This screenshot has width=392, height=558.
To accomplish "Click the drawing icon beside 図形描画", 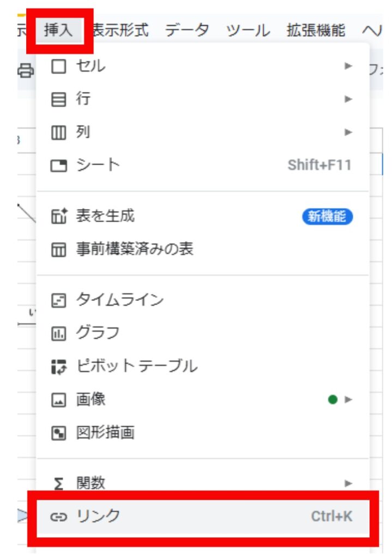I will pyautogui.click(x=58, y=433).
